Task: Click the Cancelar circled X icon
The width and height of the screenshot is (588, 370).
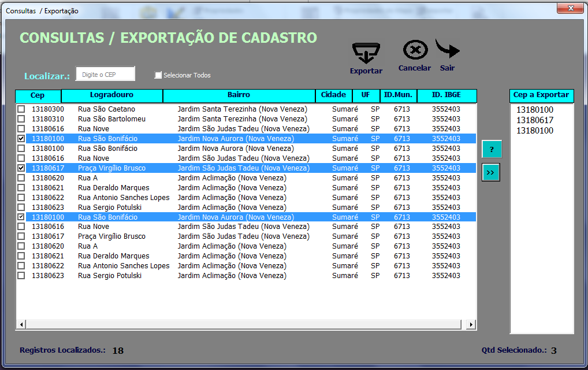Action: (x=414, y=51)
